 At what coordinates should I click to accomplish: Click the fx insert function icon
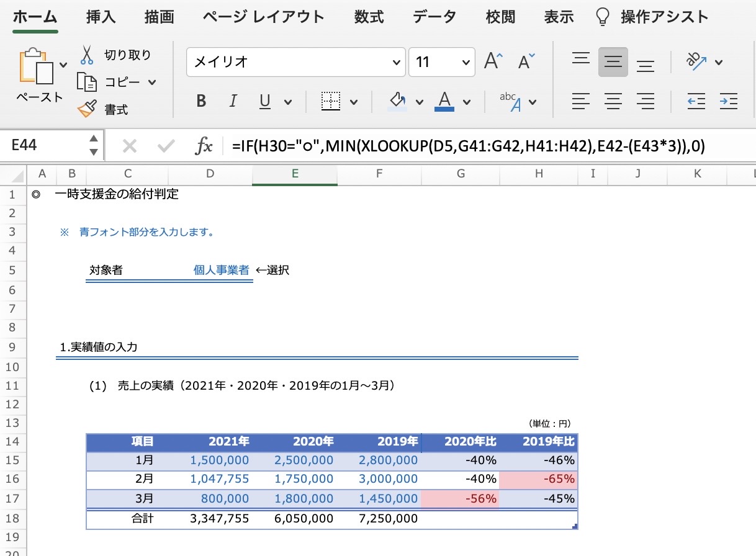(204, 146)
